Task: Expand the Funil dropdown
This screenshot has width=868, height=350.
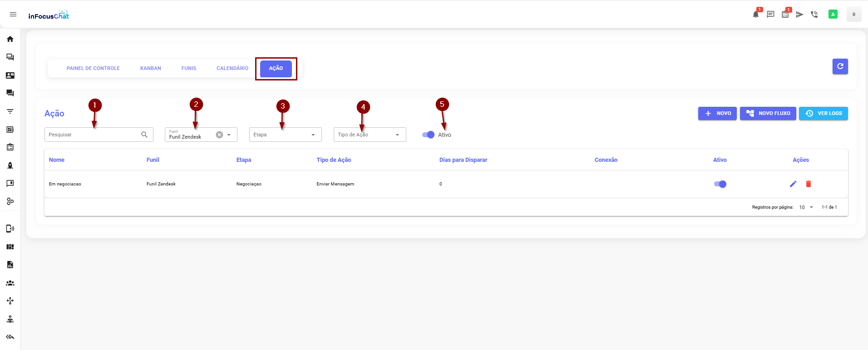Action: point(229,135)
